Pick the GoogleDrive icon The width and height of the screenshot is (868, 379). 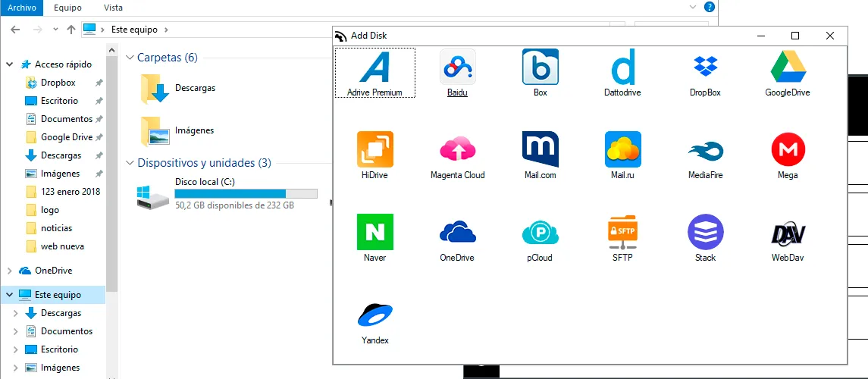coord(788,73)
